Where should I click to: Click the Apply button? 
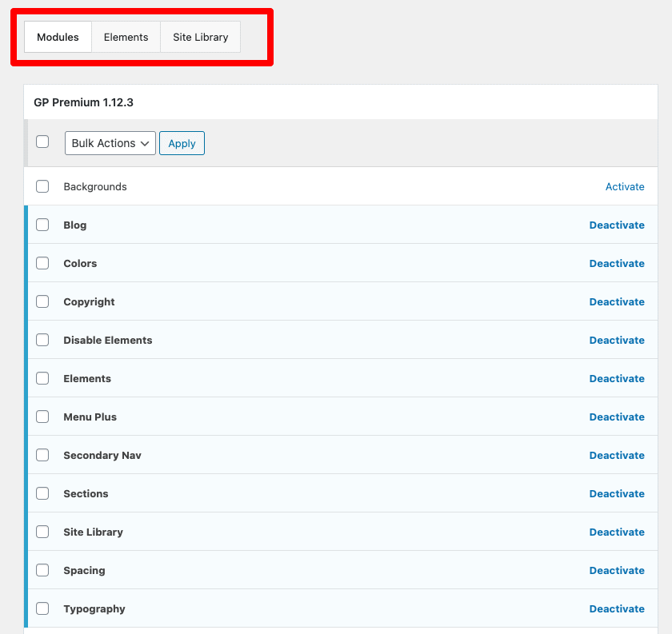click(x=182, y=143)
